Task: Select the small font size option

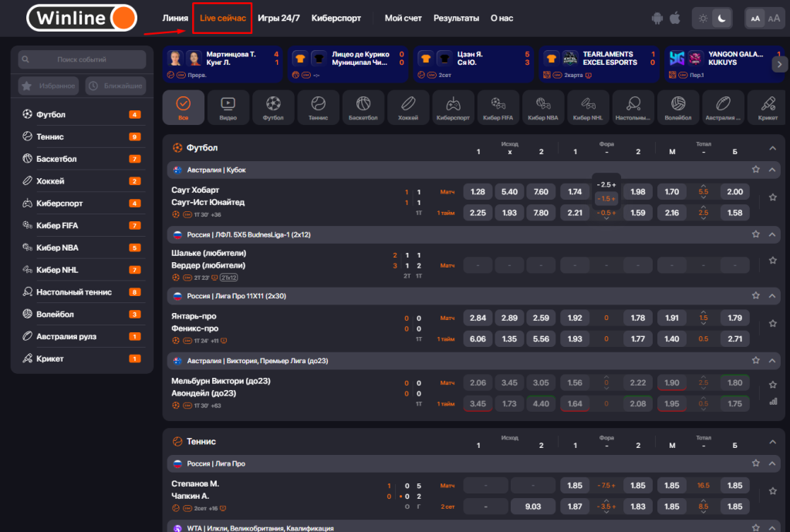Action: [755, 19]
